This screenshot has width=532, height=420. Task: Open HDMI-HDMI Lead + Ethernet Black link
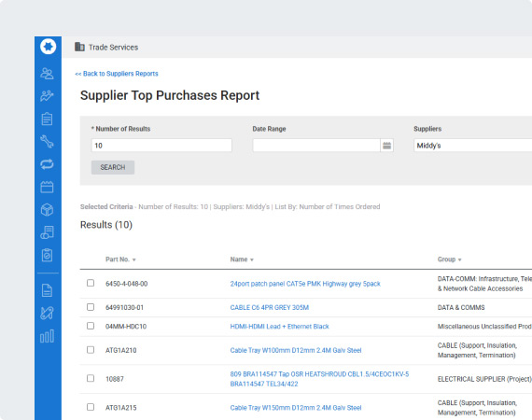(280, 327)
